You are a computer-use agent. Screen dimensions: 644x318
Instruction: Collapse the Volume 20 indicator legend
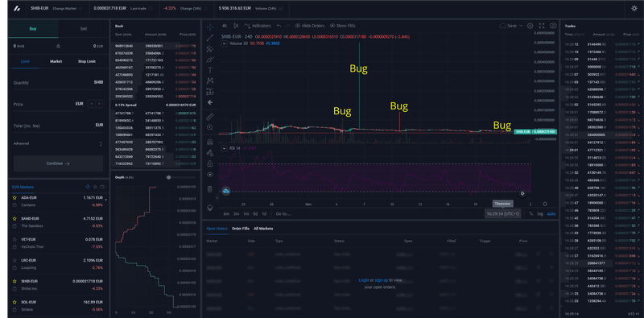click(225, 43)
